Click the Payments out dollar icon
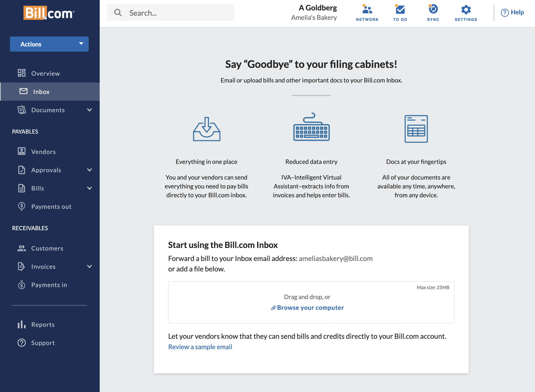 22,206
